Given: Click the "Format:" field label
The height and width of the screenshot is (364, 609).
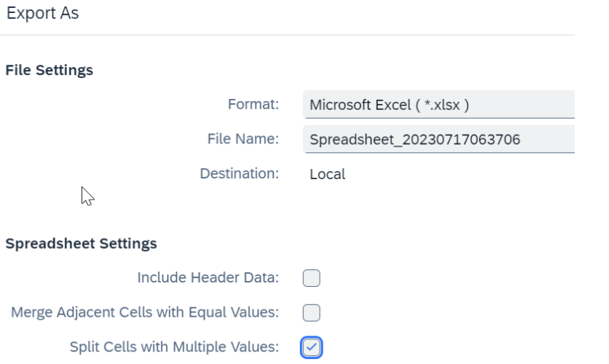Looking at the screenshot, I should click(x=254, y=104).
